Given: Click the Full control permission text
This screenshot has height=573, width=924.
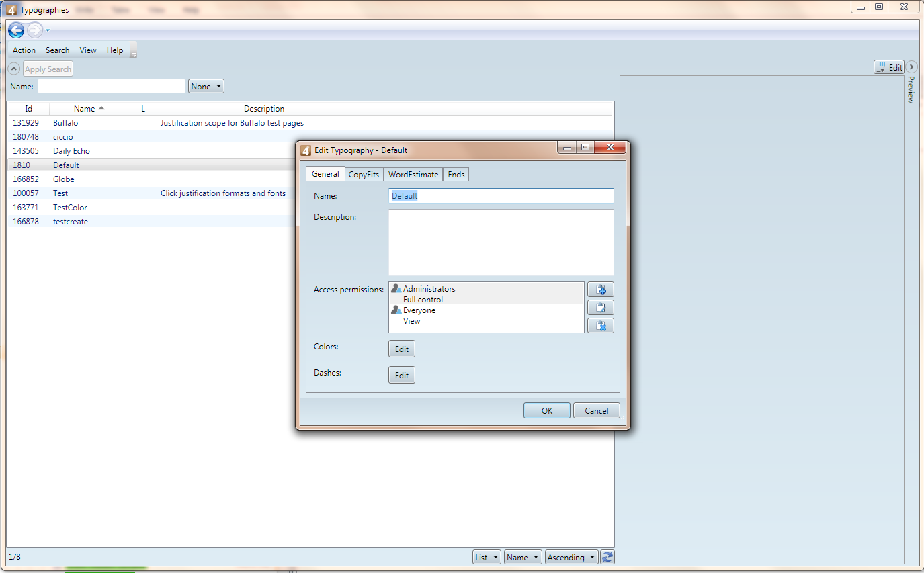Looking at the screenshot, I should (423, 300).
